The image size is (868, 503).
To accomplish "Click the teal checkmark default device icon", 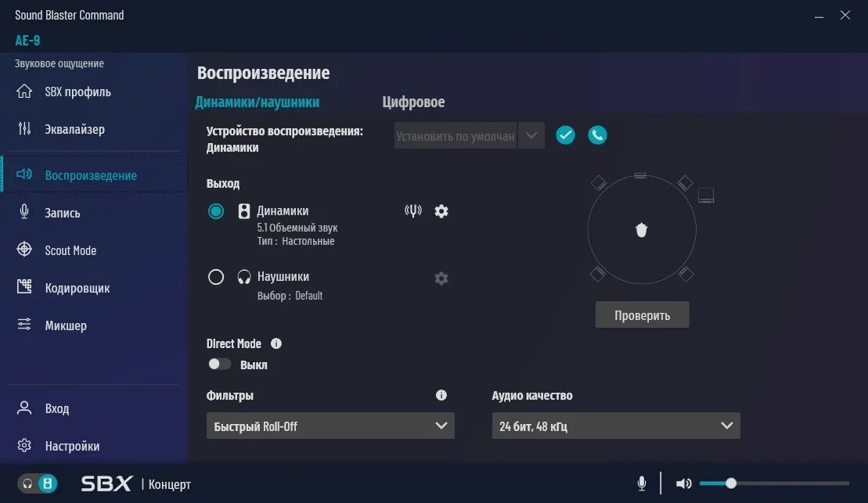I will click(565, 135).
